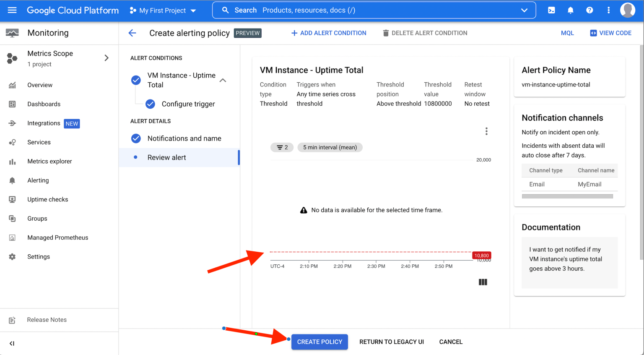Open Metrics explorer in the sidebar
The image size is (644, 355).
[x=49, y=161]
